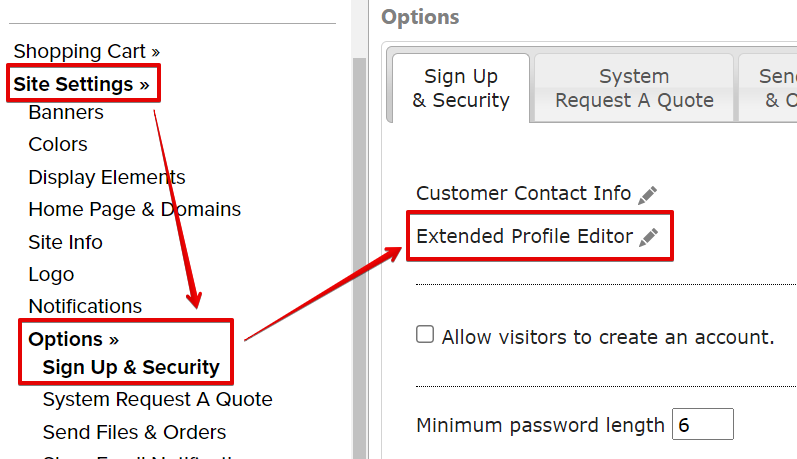This screenshot has height=459, width=797.
Task: Collapse the Options submenu
Action: coord(73,339)
